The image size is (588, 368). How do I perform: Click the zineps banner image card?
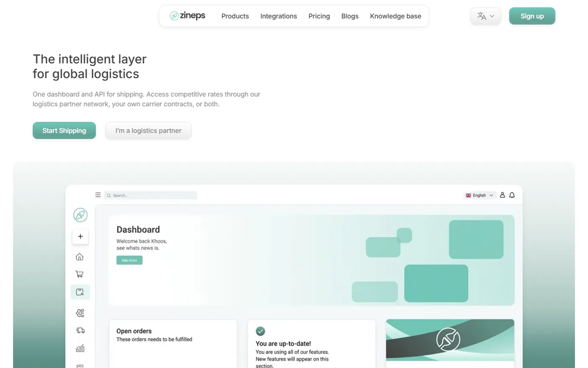450,340
